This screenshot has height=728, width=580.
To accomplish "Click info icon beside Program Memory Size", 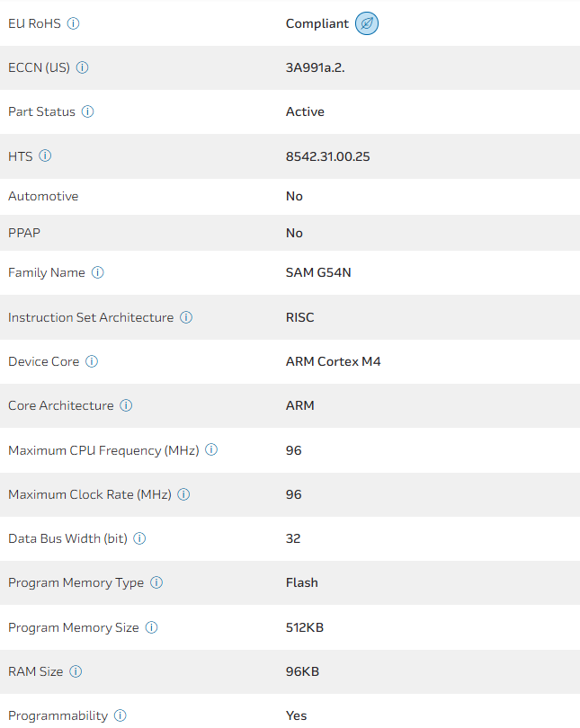I will tap(151, 627).
